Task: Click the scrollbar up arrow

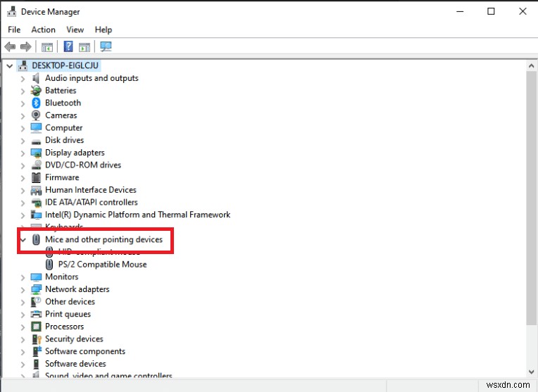Action: click(x=532, y=66)
